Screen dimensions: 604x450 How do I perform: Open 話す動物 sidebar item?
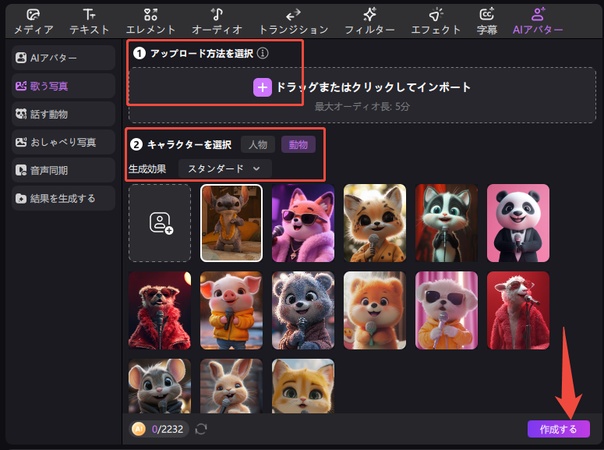click(x=63, y=114)
